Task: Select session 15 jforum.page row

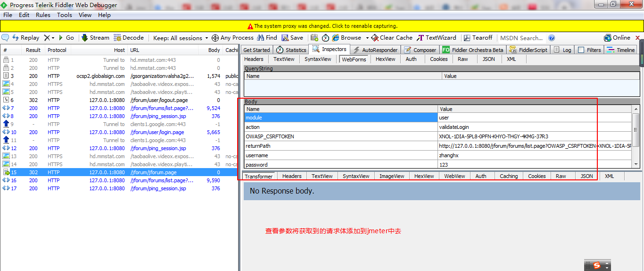Action: pyautogui.click(x=120, y=172)
